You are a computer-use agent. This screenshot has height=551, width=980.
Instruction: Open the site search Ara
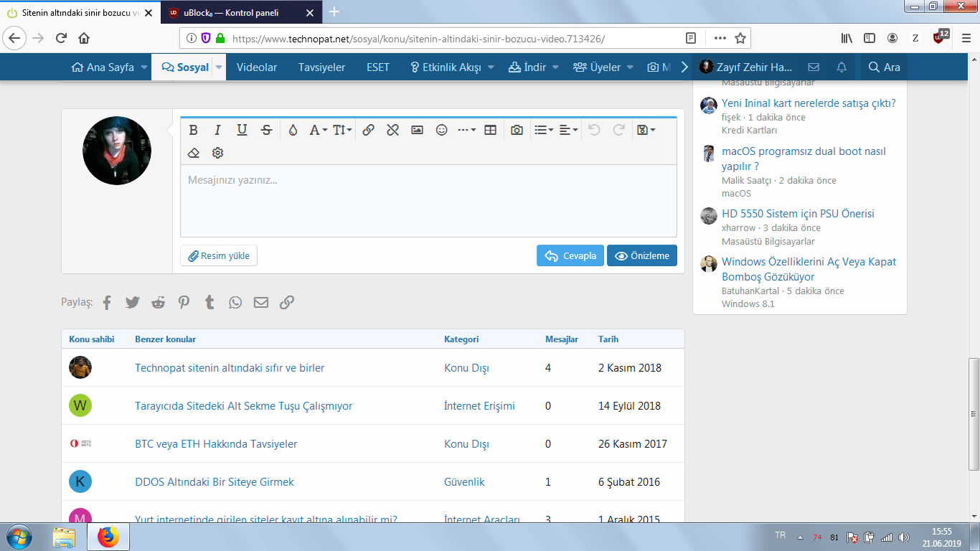point(884,67)
